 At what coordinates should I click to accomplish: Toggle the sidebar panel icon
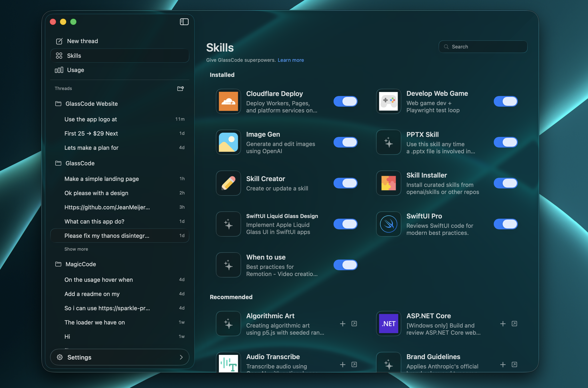click(x=184, y=22)
